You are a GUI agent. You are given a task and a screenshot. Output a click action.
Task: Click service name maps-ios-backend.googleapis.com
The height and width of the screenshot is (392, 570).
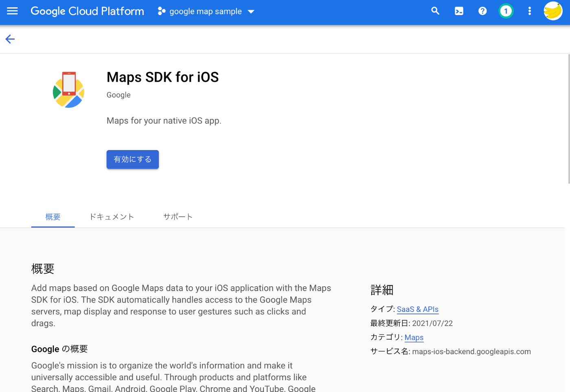click(x=471, y=352)
